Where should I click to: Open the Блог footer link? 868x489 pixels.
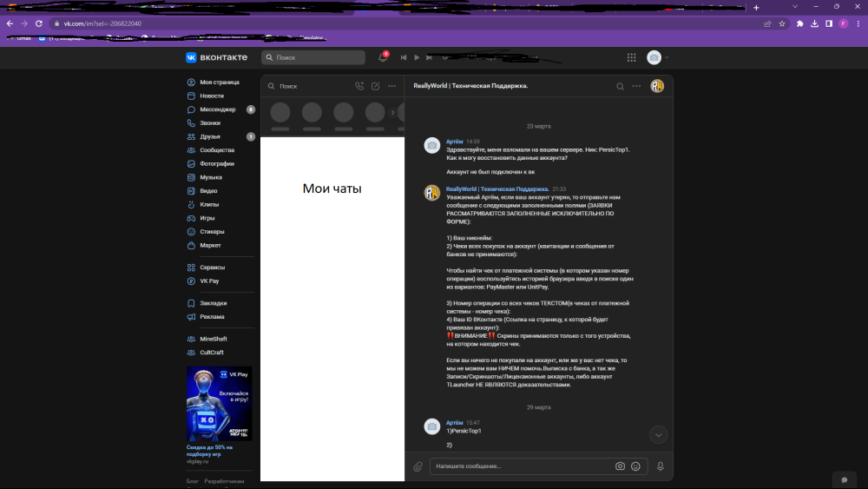click(192, 481)
